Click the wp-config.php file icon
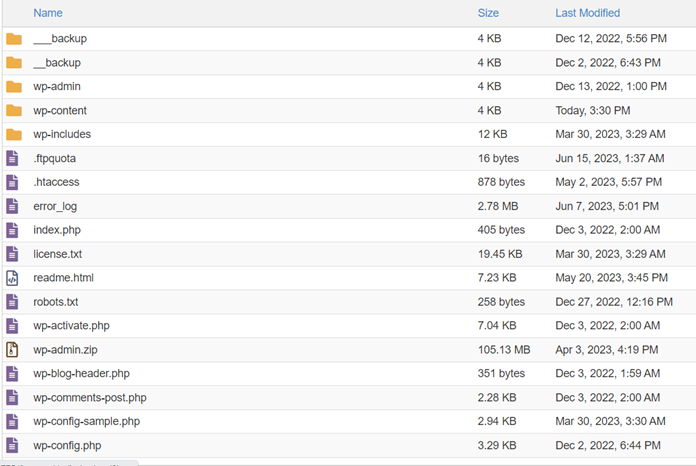Image resolution: width=696 pixels, height=466 pixels. click(x=12, y=446)
